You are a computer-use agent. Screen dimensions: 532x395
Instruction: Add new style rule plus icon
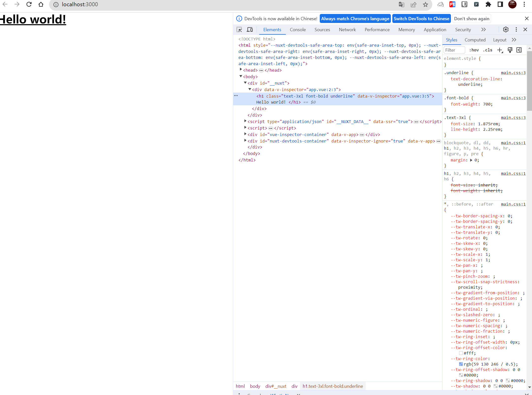(500, 50)
